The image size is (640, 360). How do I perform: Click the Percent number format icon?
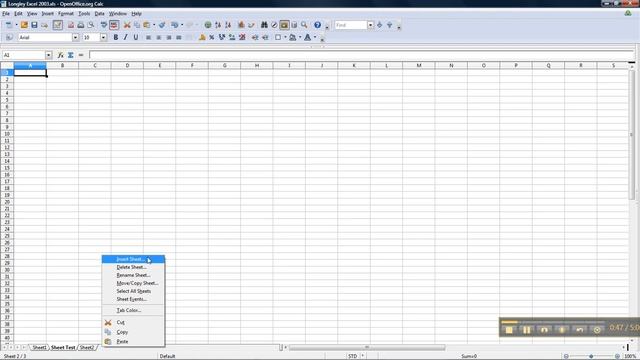tap(212, 38)
